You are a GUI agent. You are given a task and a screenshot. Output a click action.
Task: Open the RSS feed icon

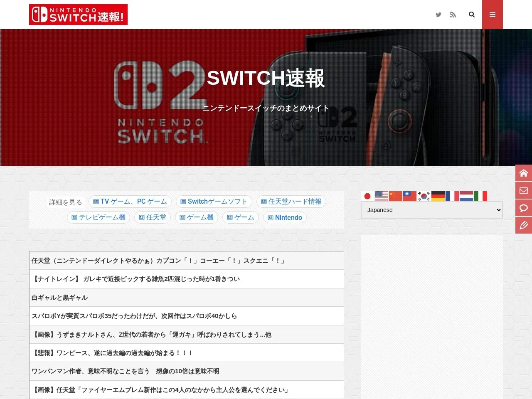pyautogui.click(x=453, y=15)
